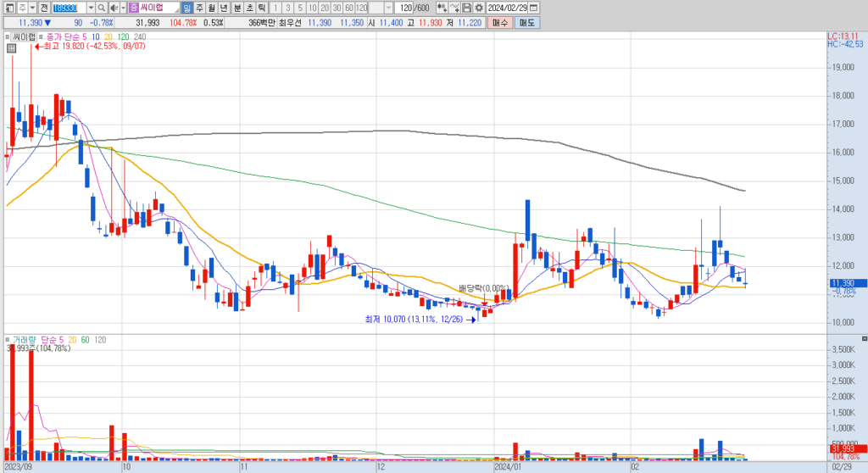Viewport: 868px width, 473px height.
Task: Click the line drawing tool icon
Action: (x=454, y=8)
